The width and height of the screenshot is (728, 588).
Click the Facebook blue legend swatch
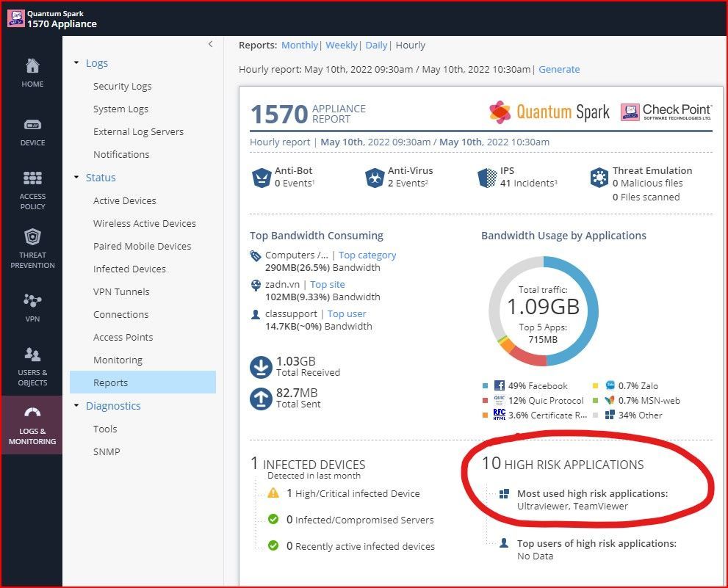pyautogui.click(x=485, y=385)
